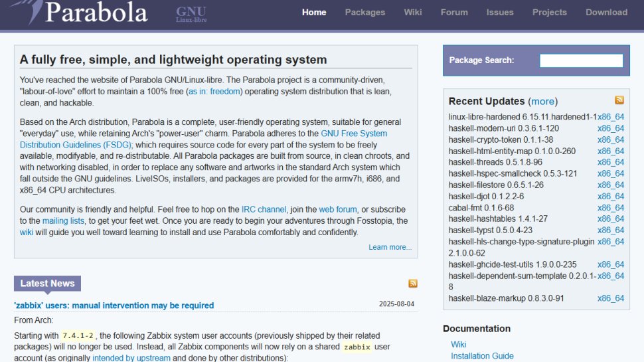Open the Issues nav item
Screen dimensions: 644x362
coord(500,13)
